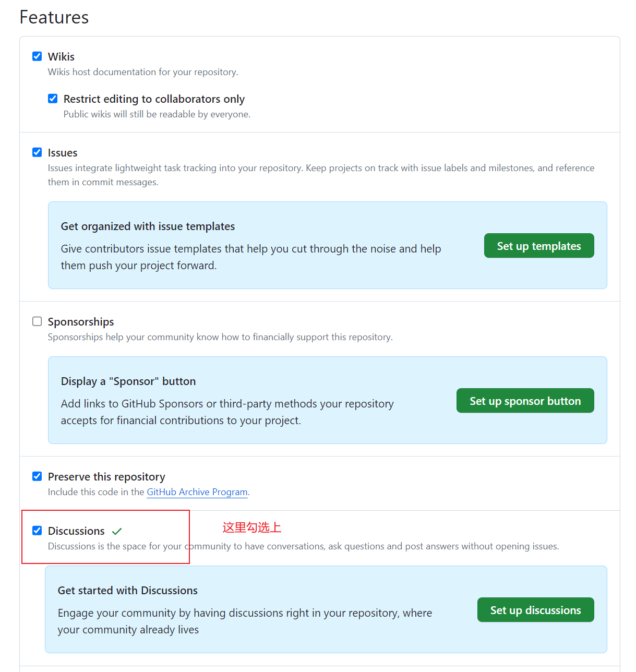The image size is (636, 672).
Task: Click the red Chinese annotation text
Action: tap(252, 527)
